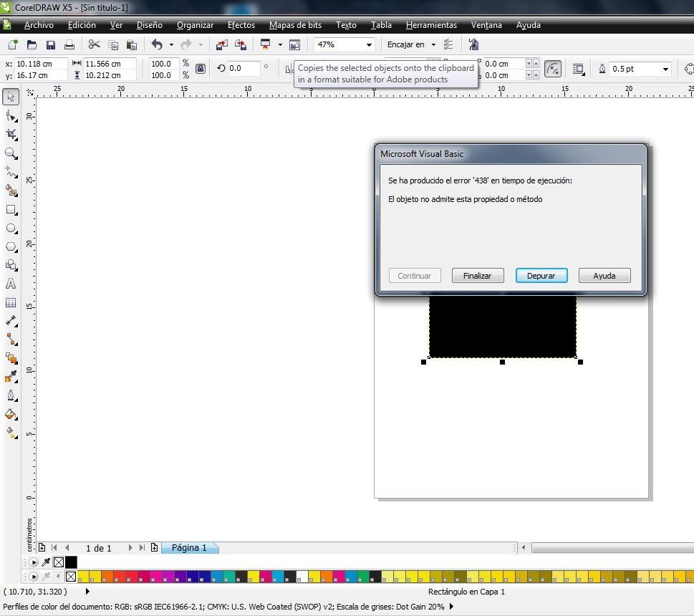The width and height of the screenshot is (694, 616).
Task: Select the Dimension tool
Action: click(x=11, y=321)
